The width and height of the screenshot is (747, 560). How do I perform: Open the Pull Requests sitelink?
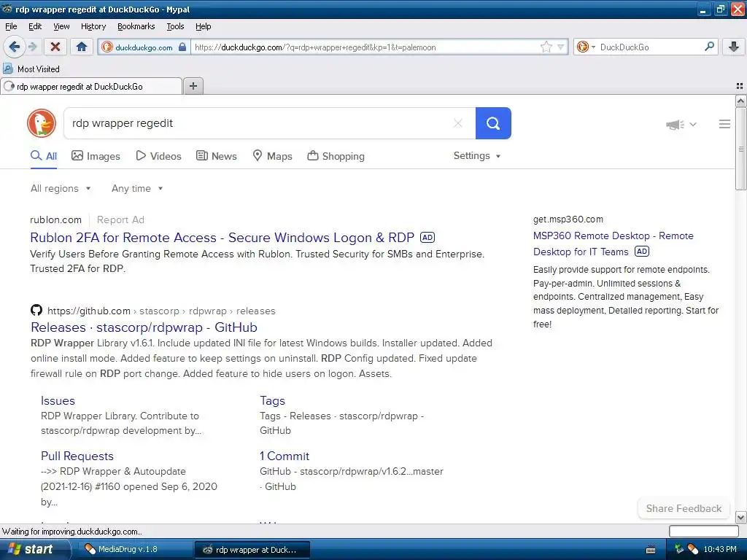(x=77, y=456)
